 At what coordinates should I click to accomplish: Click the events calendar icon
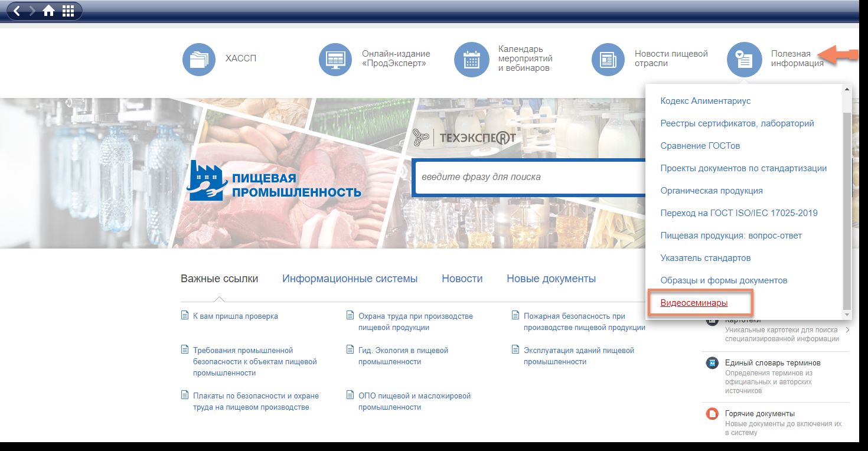click(471, 59)
